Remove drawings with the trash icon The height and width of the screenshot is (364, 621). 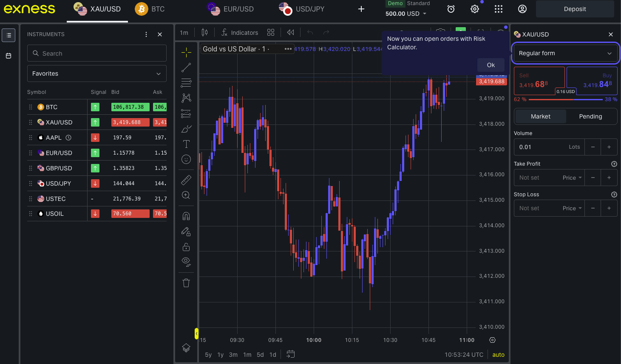pos(186,283)
